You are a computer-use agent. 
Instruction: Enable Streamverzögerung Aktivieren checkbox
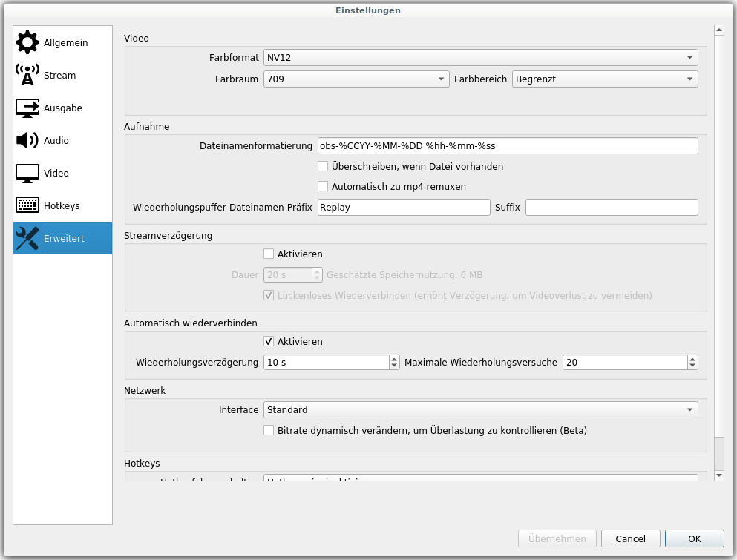click(269, 254)
